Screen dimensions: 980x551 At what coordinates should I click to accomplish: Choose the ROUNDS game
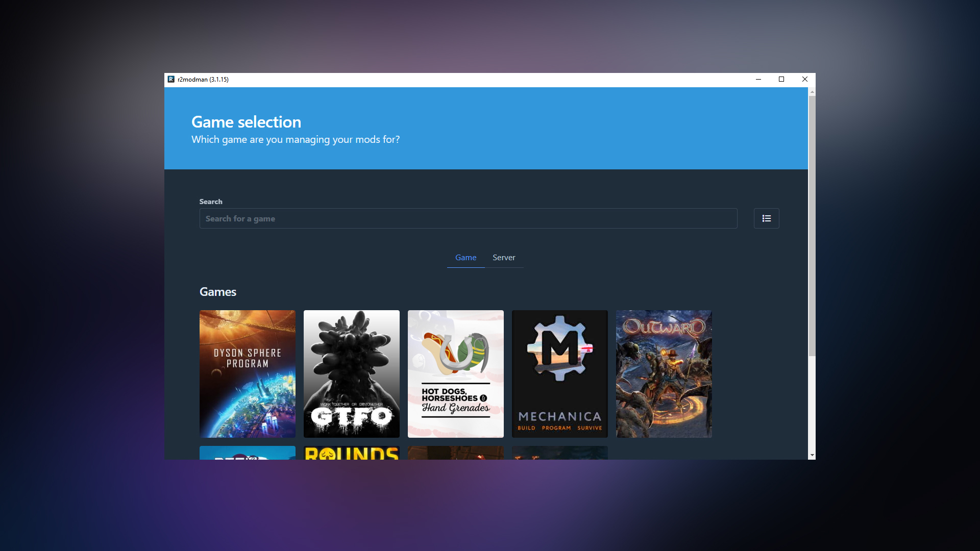coord(351,454)
